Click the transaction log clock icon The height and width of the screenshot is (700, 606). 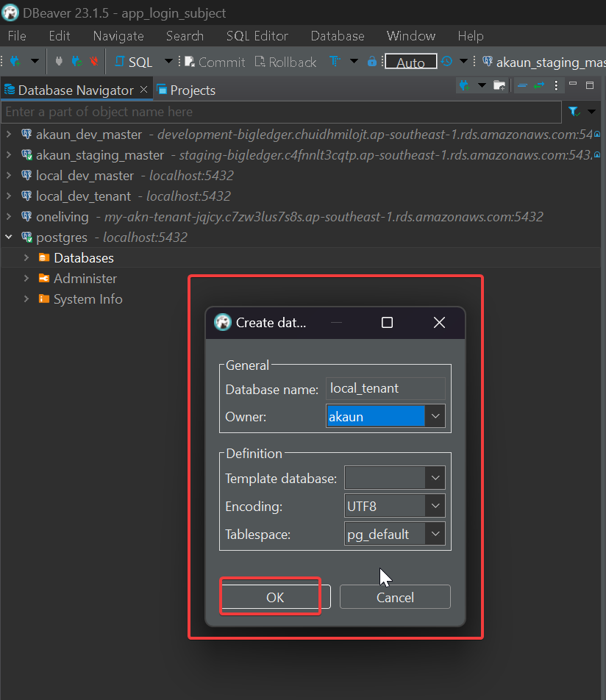[x=446, y=62]
